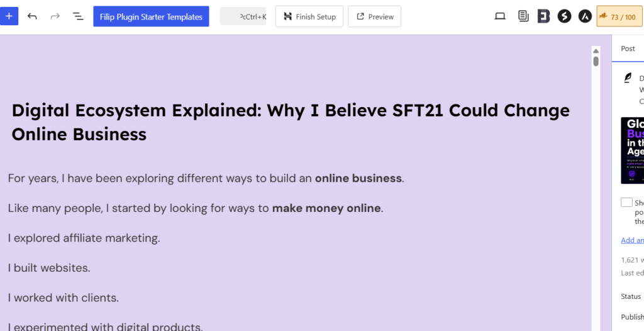Image resolution: width=644 pixels, height=331 pixels.
Task: Redo the last undone change
Action: click(x=55, y=16)
